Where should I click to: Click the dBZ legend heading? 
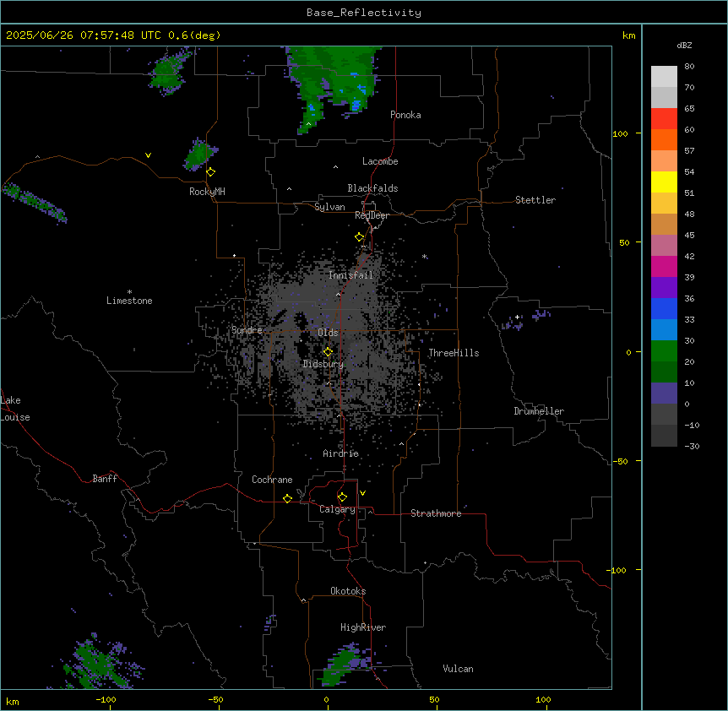point(684,45)
